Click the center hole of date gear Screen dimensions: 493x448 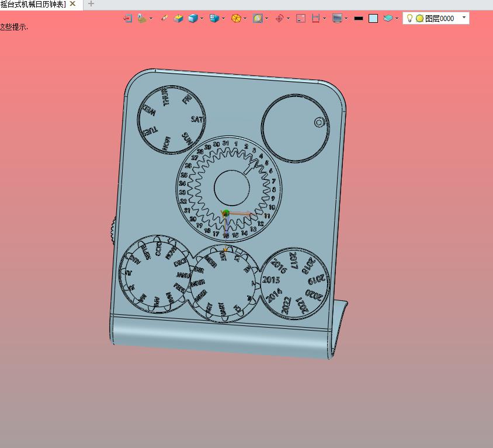(232, 188)
